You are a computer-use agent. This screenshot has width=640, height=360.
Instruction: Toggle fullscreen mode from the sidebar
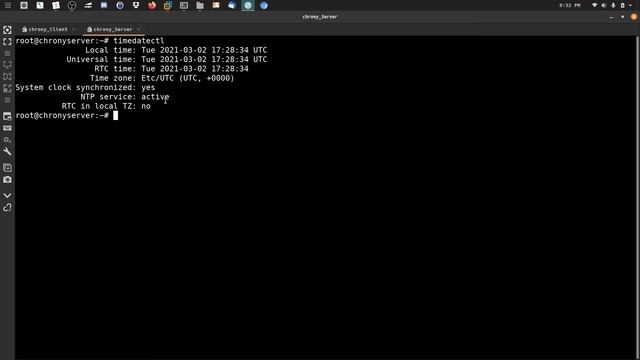click(x=7, y=42)
